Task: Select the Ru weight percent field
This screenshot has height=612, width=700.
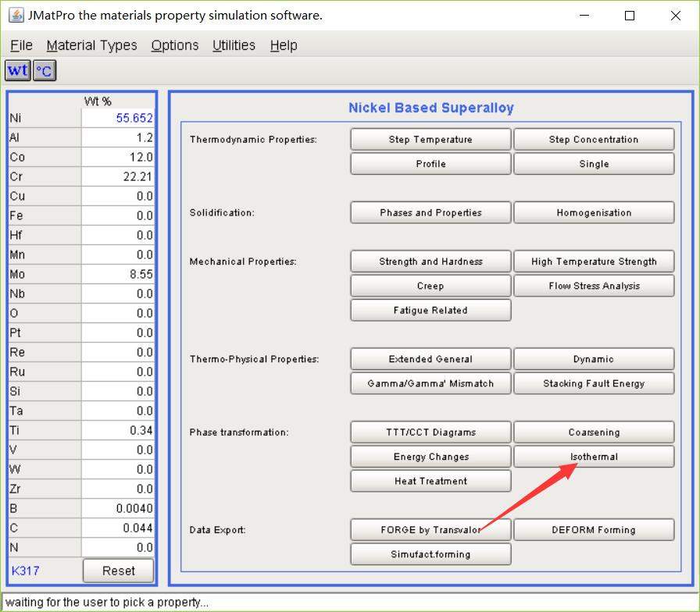Action: 118,372
